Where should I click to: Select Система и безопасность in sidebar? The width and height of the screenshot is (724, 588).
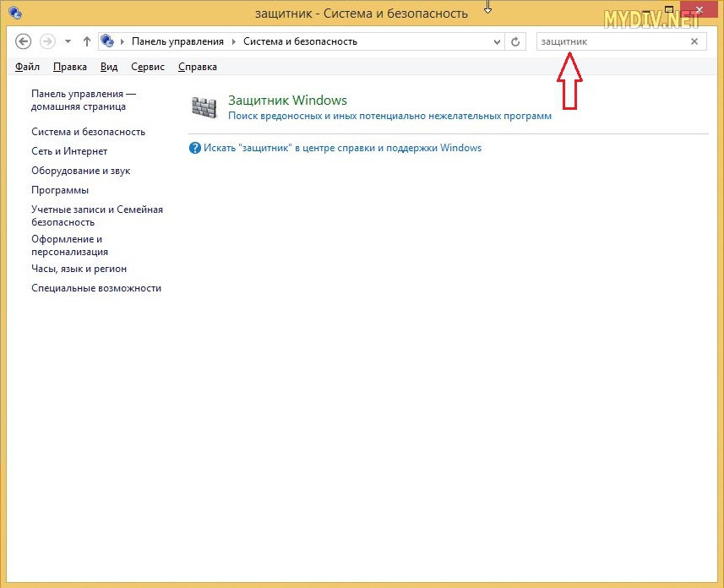coord(88,132)
